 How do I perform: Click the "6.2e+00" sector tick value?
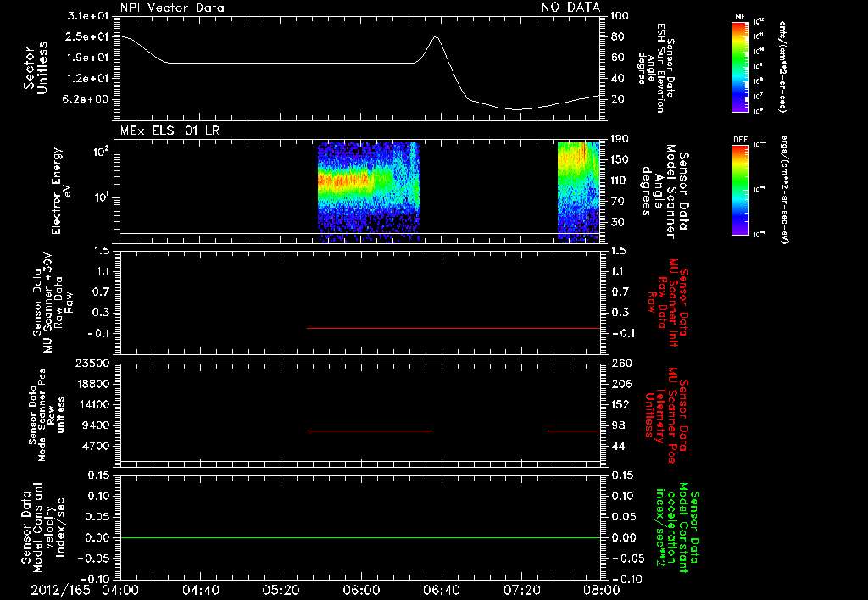tap(87, 100)
